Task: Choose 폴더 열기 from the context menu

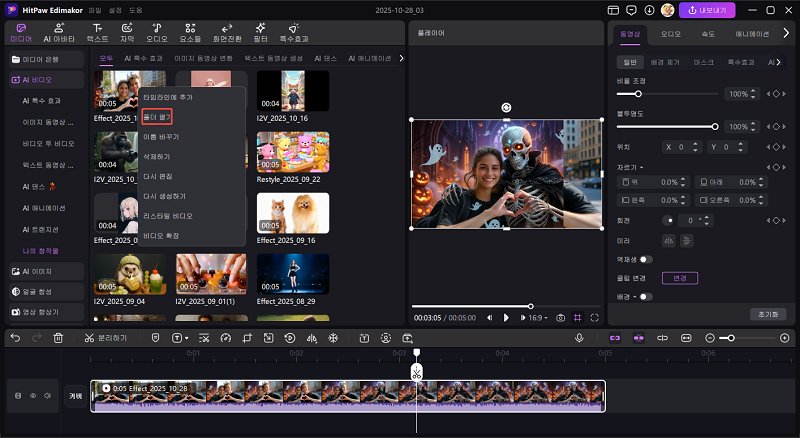Action: click(x=158, y=117)
